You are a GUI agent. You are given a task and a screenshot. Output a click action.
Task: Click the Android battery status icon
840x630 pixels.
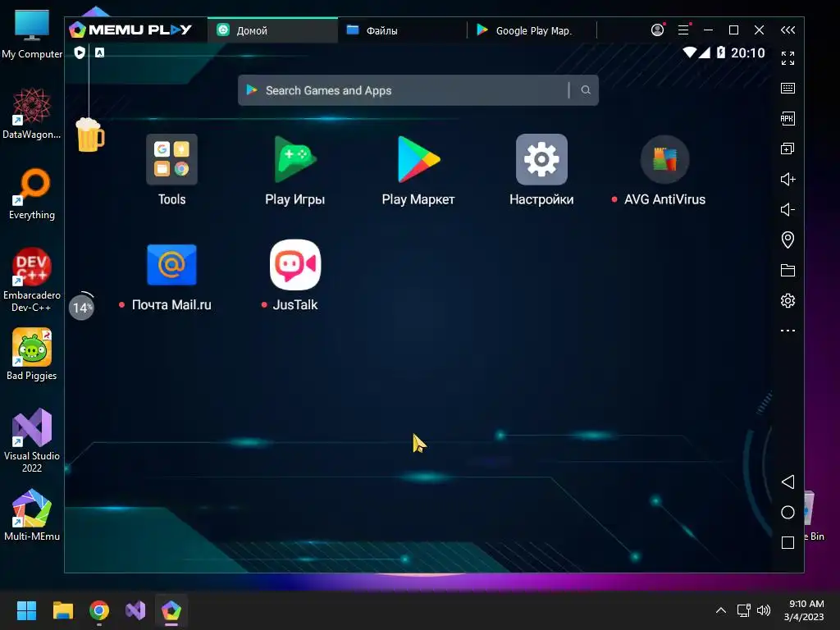(x=721, y=52)
